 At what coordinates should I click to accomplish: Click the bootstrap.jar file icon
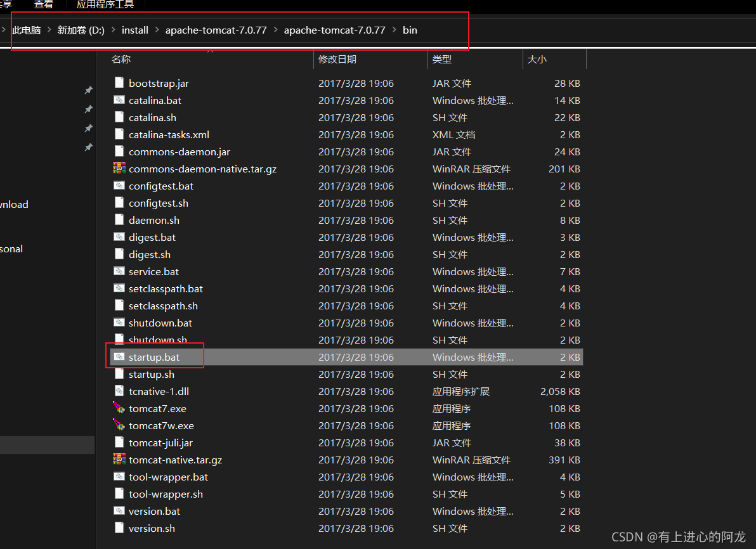coord(119,83)
